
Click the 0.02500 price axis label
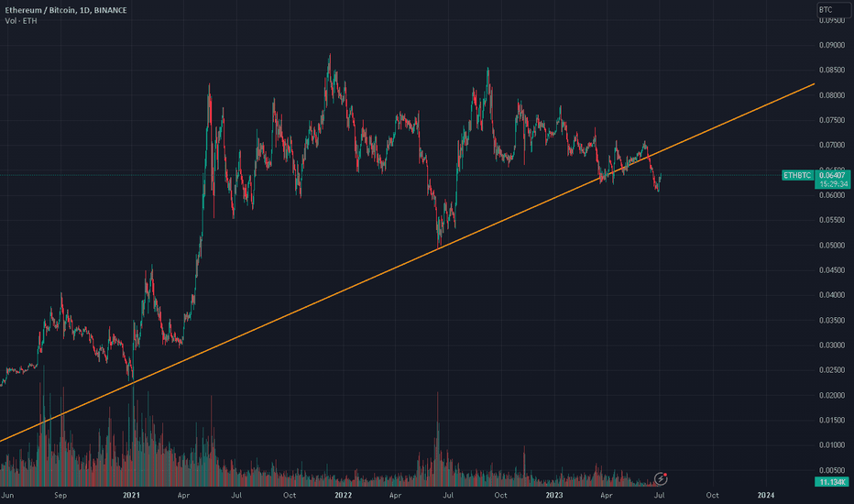click(x=832, y=370)
